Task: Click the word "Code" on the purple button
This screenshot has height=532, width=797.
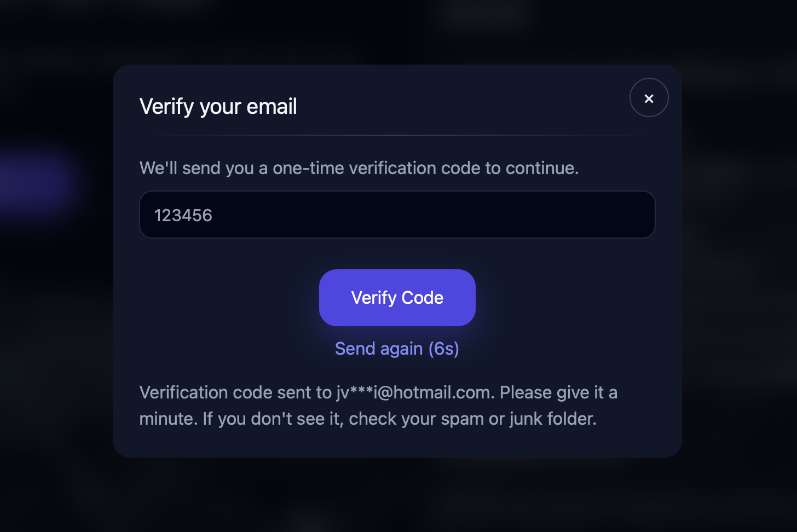Action: (x=423, y=298)
